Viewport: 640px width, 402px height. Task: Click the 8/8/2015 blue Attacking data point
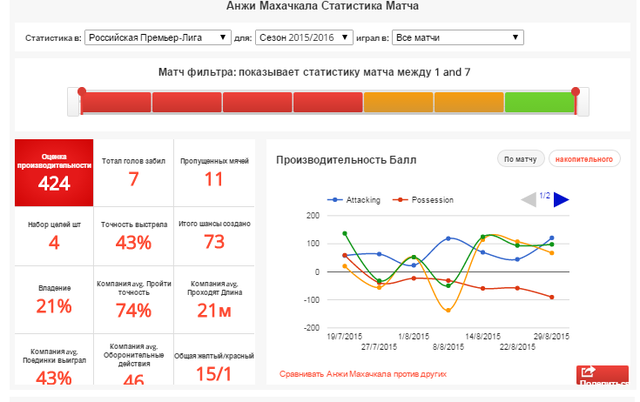pos(448,238)
